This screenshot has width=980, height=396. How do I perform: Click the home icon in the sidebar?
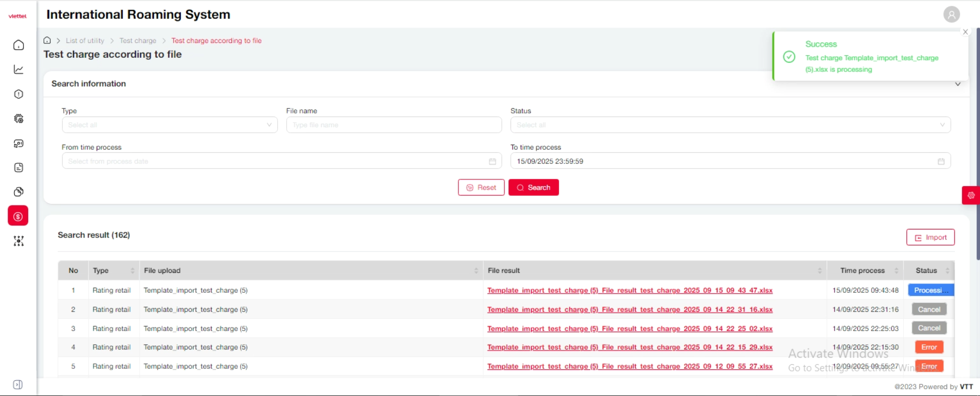(18, 45)
